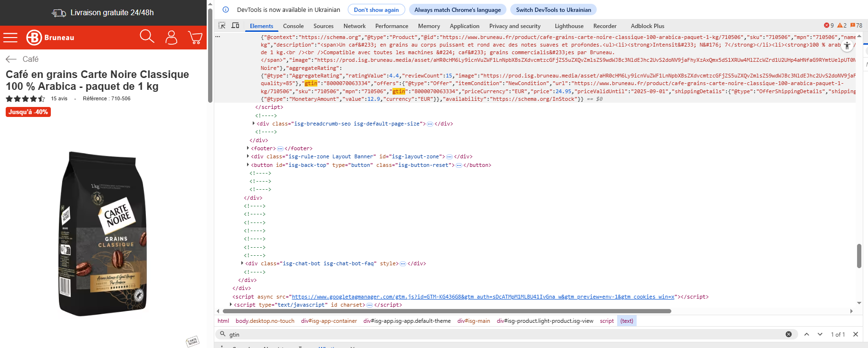The image size is (868, 348).
Task: Go to next search result
Action: pyautogui.click(x=820, y=334)
